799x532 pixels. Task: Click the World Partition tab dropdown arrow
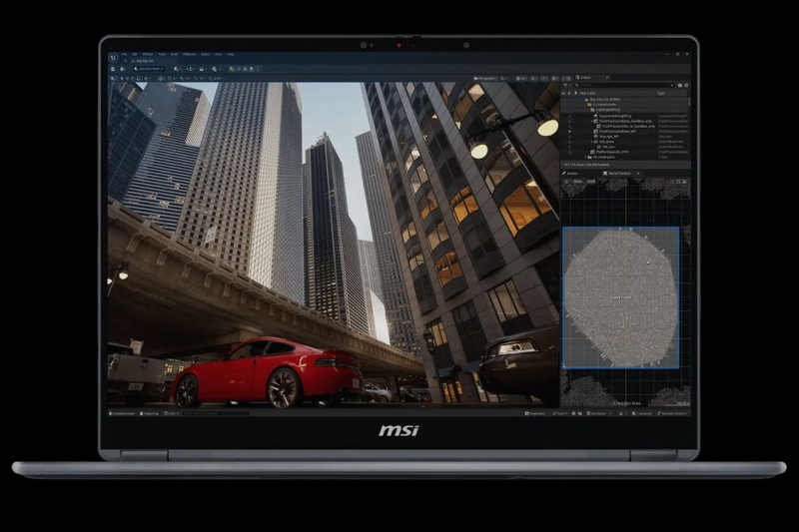click(638, 173)
